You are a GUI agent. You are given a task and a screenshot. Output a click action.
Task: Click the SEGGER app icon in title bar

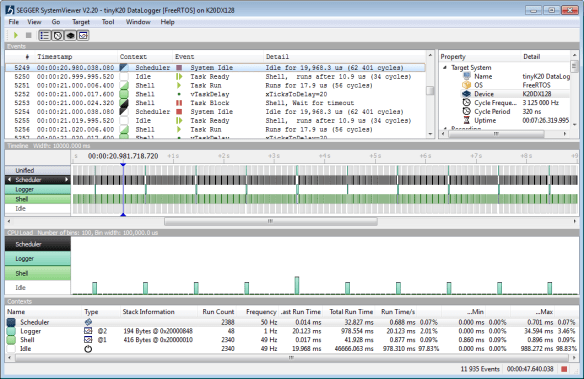10,10
